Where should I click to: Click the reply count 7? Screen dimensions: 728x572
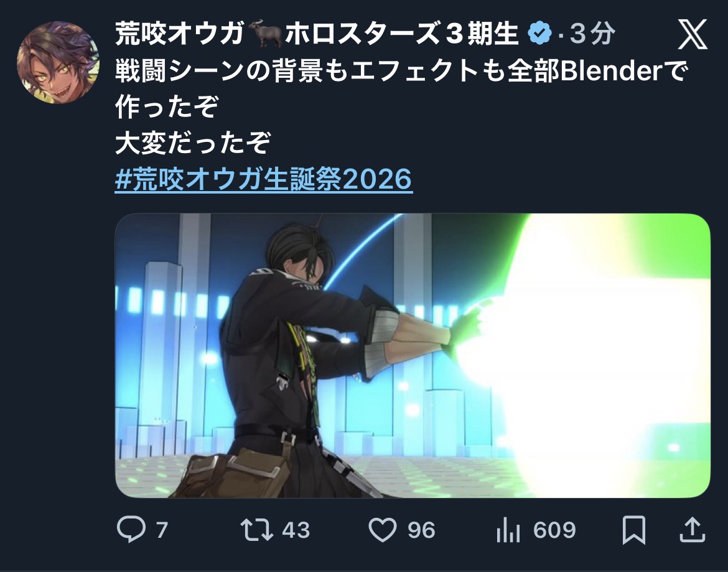point(162,530)
